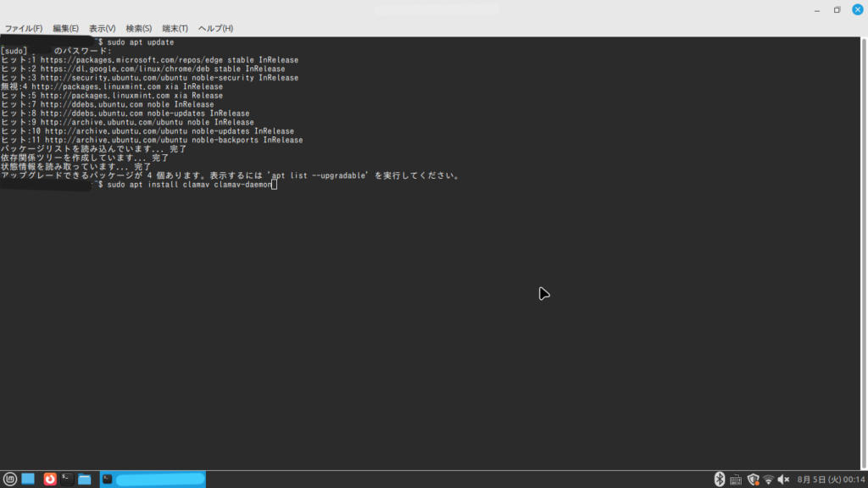Open the 表示(V) menu
The height and width of the screenshot is (488, 868).
tap(102, 29)
